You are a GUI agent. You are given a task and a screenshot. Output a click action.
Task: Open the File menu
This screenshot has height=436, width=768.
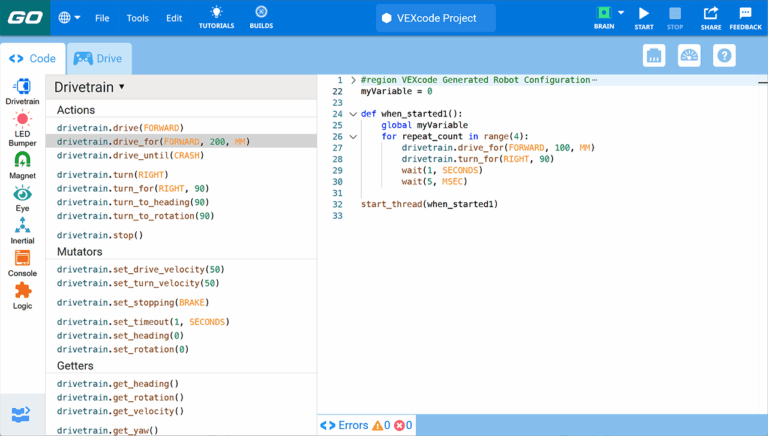[102, 18]
